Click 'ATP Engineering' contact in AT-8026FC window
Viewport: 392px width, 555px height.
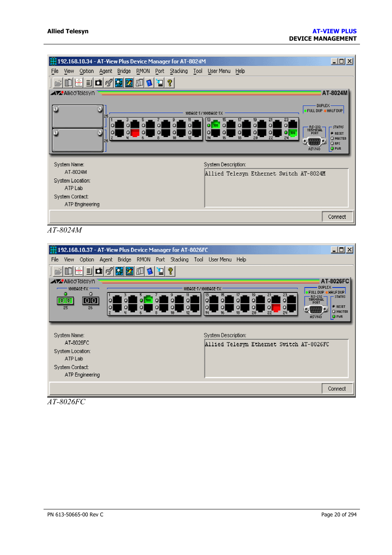pos(82,375)
